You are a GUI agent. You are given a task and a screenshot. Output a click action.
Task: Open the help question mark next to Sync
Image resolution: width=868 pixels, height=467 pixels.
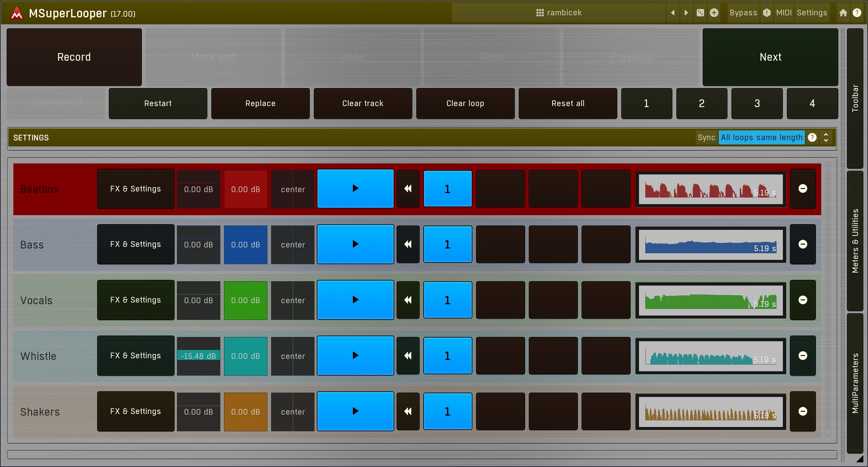[x=812, y=137]
